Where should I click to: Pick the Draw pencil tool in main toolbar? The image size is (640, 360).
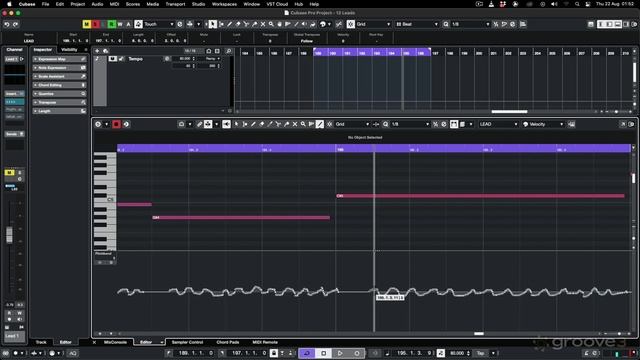point(230,24)
